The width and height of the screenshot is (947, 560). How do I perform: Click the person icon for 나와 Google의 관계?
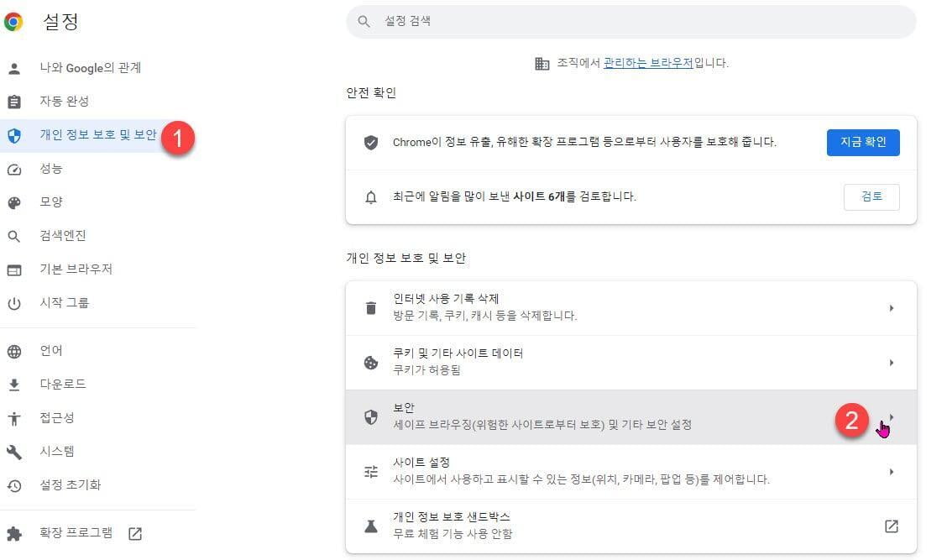pyautogui.click(x=14, y=68)
